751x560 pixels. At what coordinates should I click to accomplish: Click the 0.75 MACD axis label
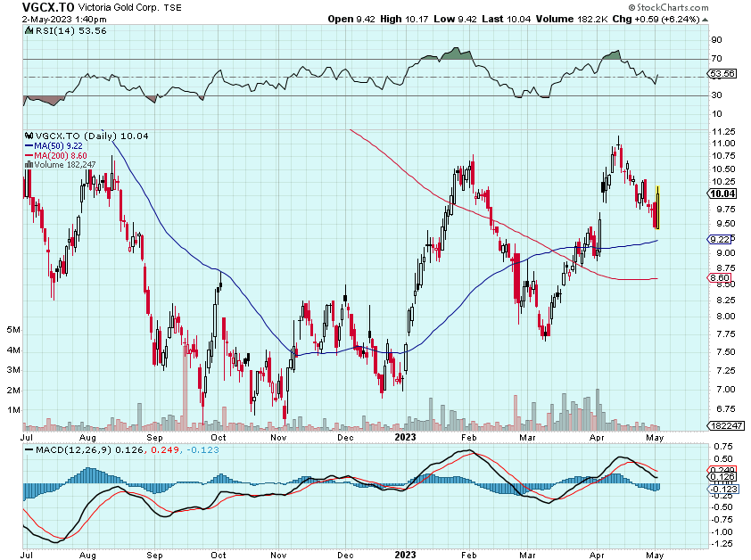coord(723,447)
